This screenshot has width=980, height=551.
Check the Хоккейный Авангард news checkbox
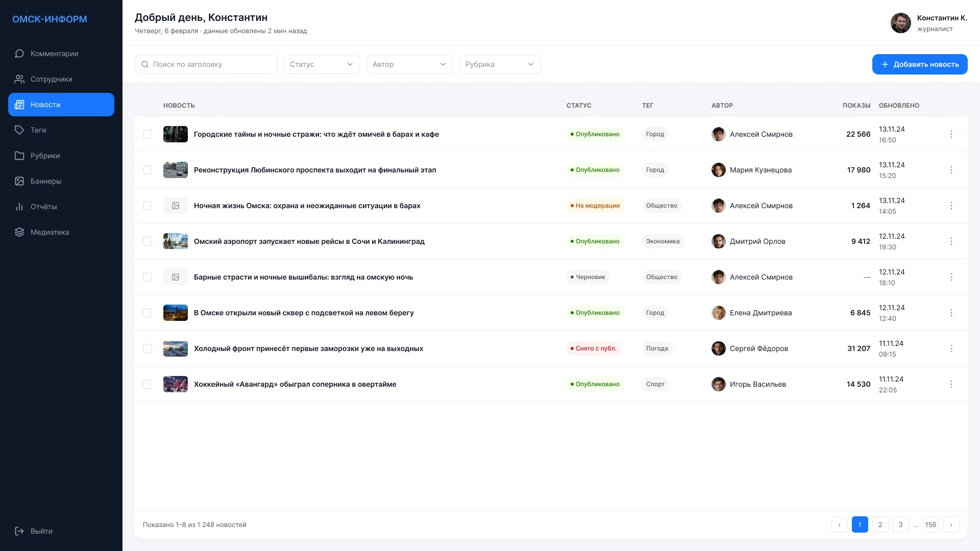click(x=148, y=384)
